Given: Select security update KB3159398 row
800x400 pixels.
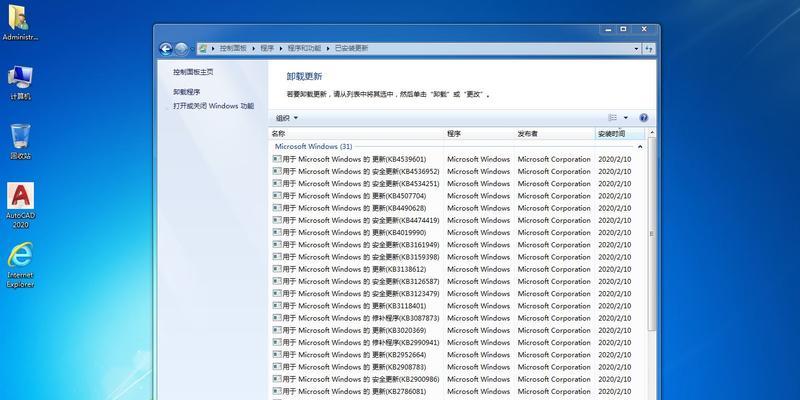Looking at the screenshot, I should tap(453, 257).
